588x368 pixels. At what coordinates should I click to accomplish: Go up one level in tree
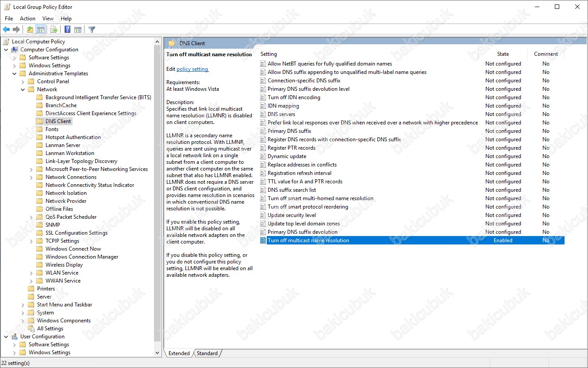[x=30, y=30]
